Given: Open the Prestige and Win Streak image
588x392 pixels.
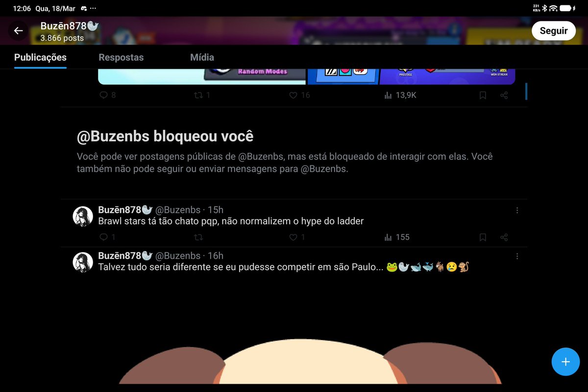Looking at the screenshot, I should tap(447, 77).
